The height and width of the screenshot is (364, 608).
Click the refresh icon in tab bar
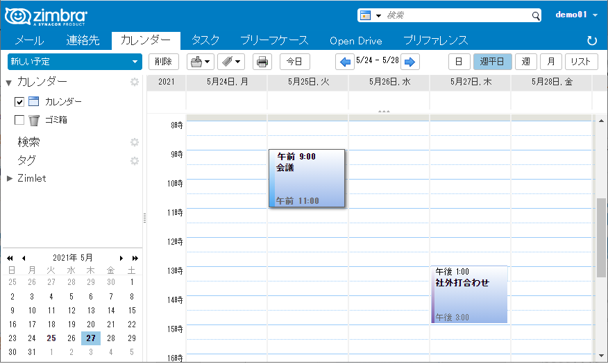coord(592,41)
